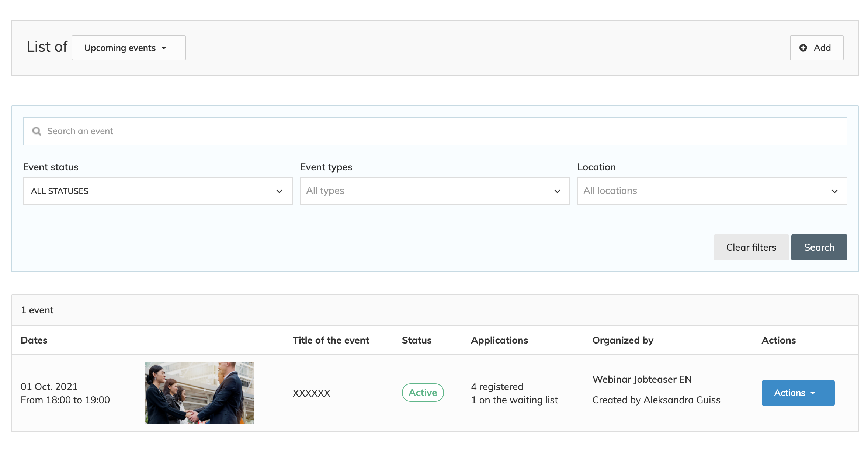The width and height of the screenshot is (868, 449).
Task: Click the 4 registered applications text
Action: [x=497, y=387]
